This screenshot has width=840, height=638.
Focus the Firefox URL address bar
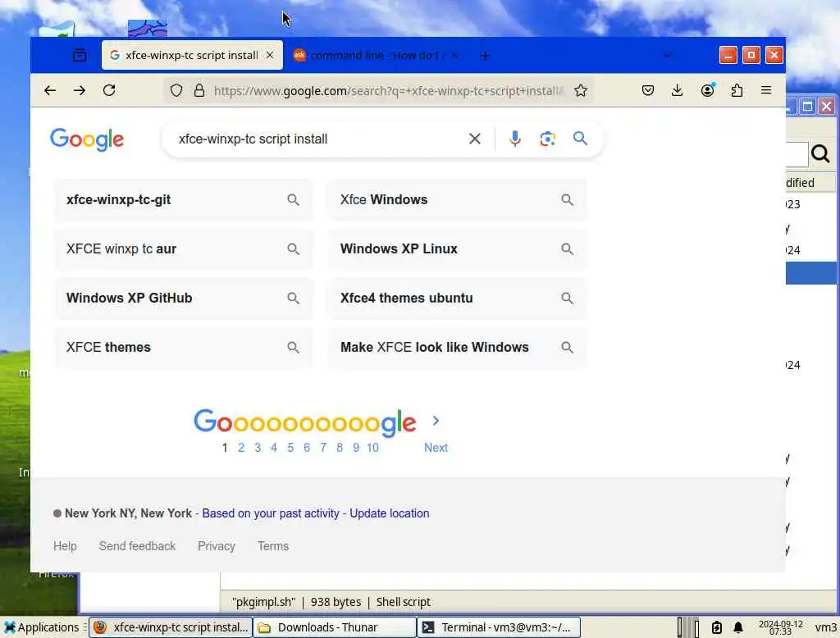click(388, 90)
